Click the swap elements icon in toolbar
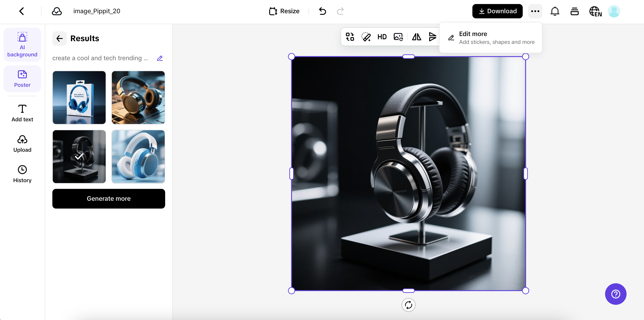The image size is (644, 320). click(x=350, y=37)
